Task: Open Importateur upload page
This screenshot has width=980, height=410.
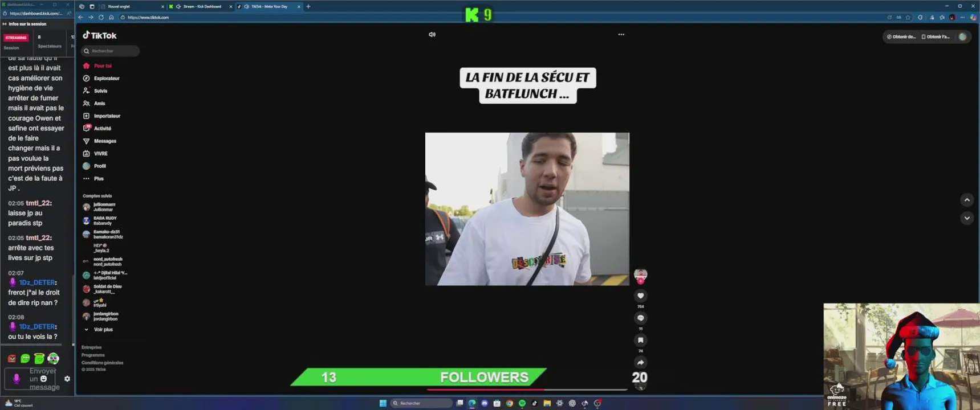Action: [x=102, y=116]
